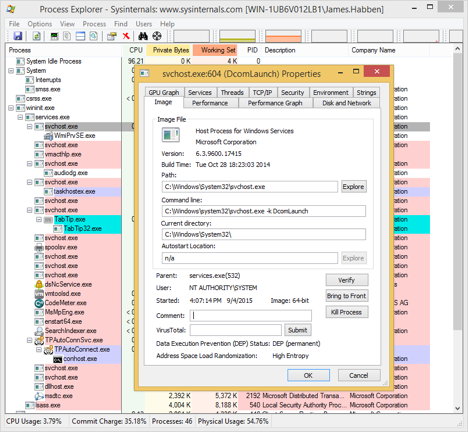Click the svchost image file icon in Properties
Screen dimensions: 468x432
click(170, 135)
